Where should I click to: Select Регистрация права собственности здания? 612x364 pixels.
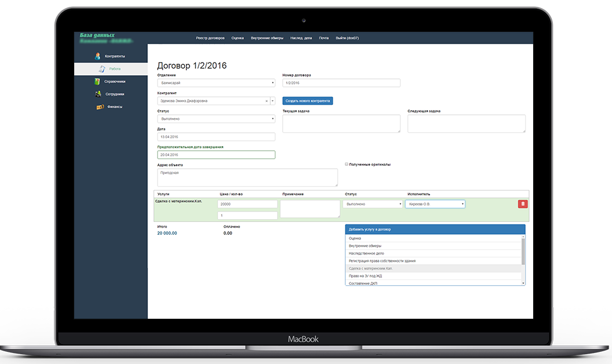(x=434, y=261)
